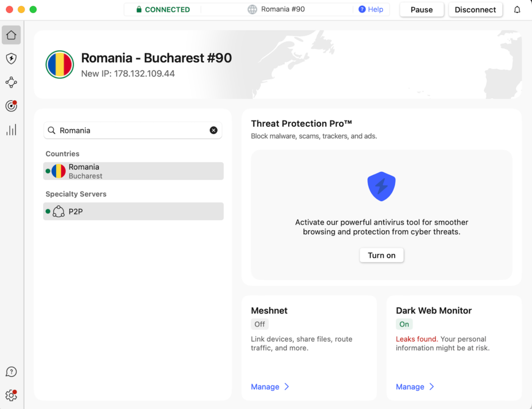Click the Threat Protection Pro™ title
532x409 pixels.
click(x=301, y=124)
